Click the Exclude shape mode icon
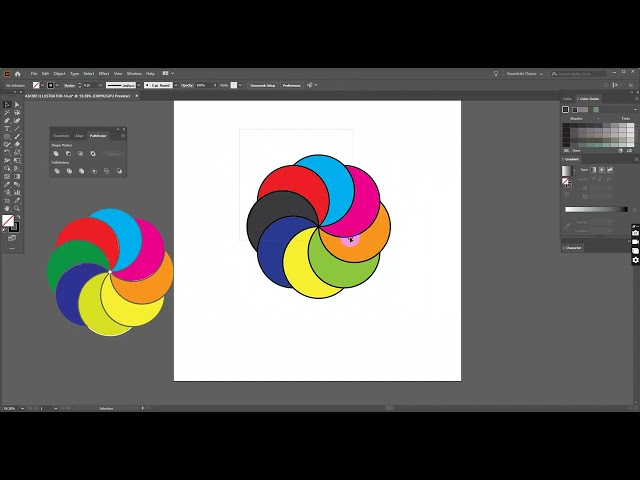 pos(93,153)
